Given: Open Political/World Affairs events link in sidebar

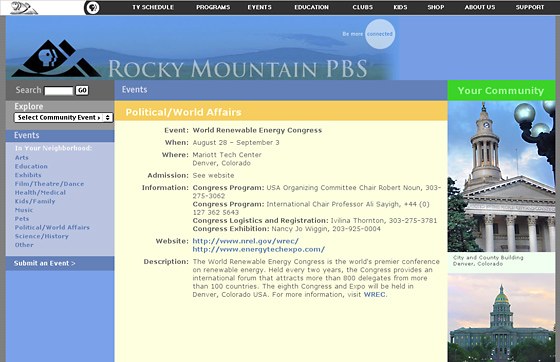Looking at the screenshot, I should (52, 227).
